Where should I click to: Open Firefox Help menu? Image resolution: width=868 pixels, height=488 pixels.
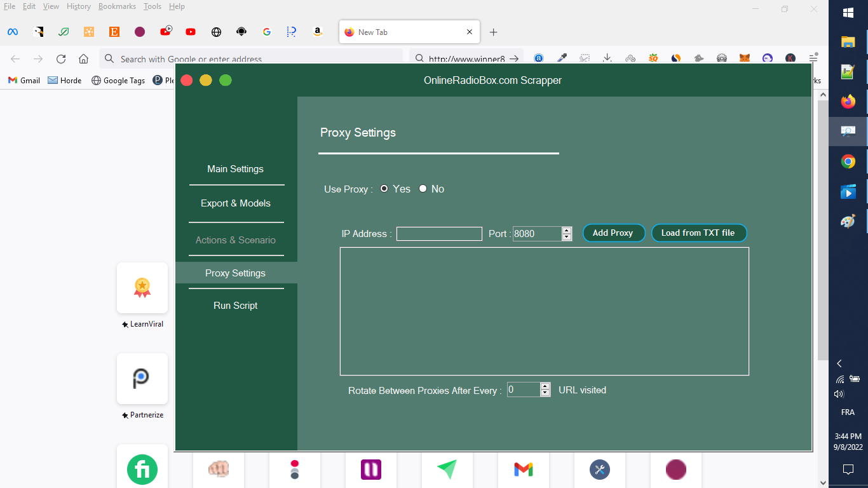(x=177, y=6)
